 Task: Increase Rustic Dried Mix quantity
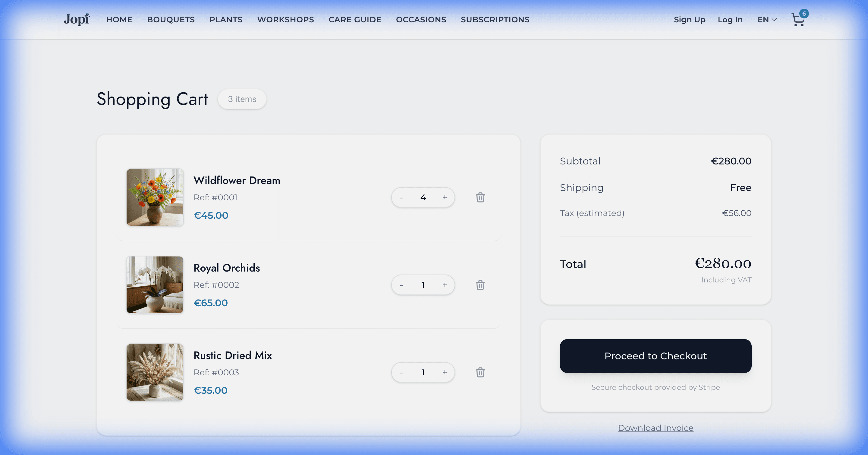pos(445,372)
